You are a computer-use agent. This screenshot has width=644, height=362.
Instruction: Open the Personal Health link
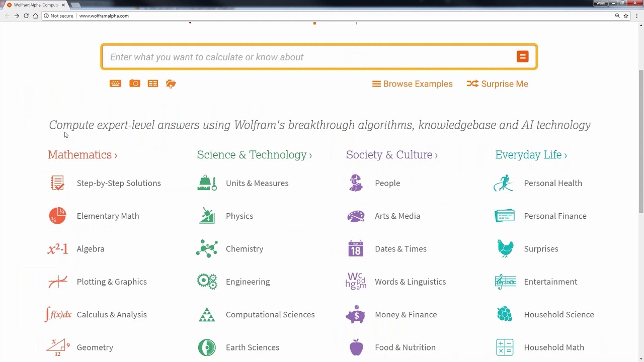pos(553,183)
